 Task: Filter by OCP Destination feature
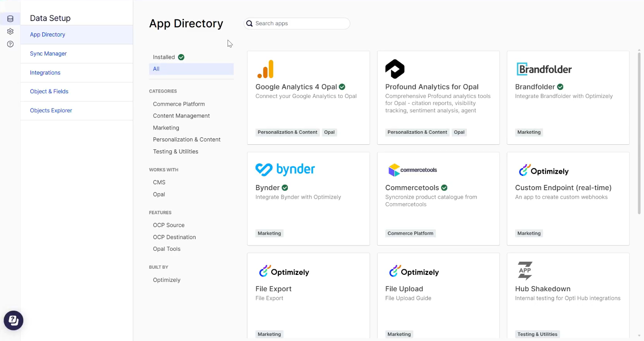(x=174, y=237)
